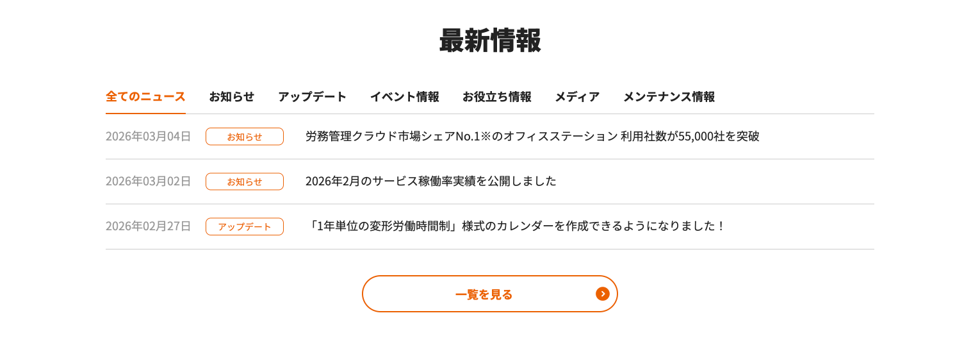This screenshot has height=338, width=980.
Task: Click the アップデート badge on February 27 news
Action: click(x=244, y=226)
